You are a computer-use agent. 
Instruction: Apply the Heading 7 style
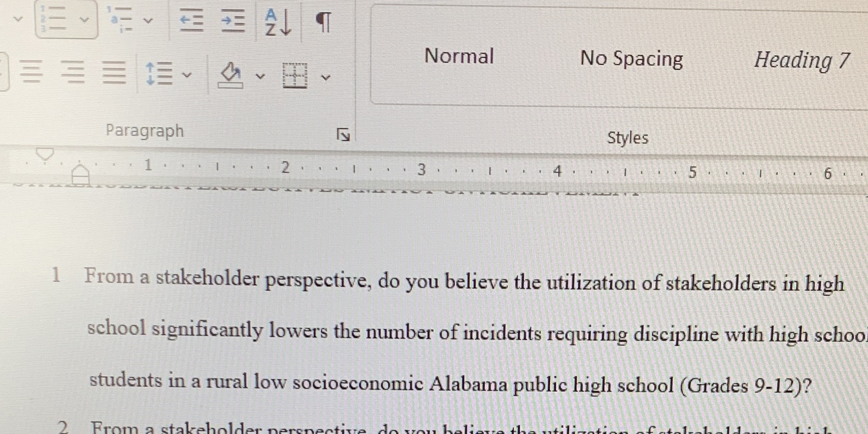pos(802,60)
